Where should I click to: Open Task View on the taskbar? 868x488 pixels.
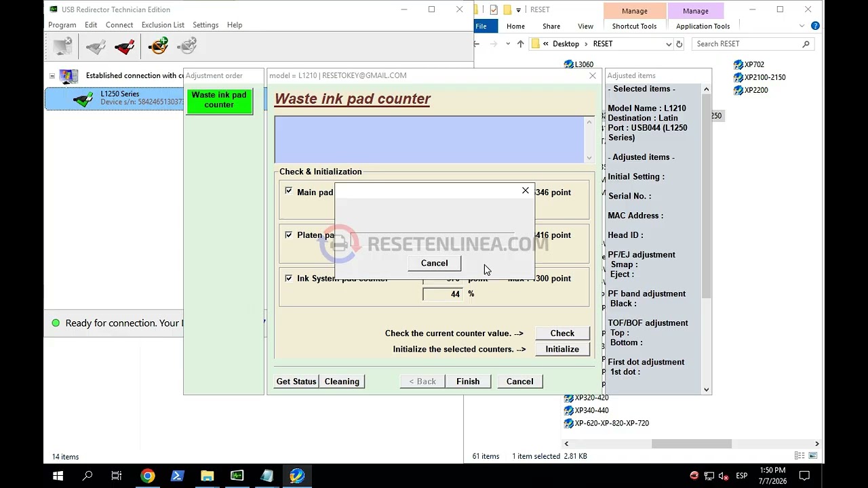click(117, 476)
